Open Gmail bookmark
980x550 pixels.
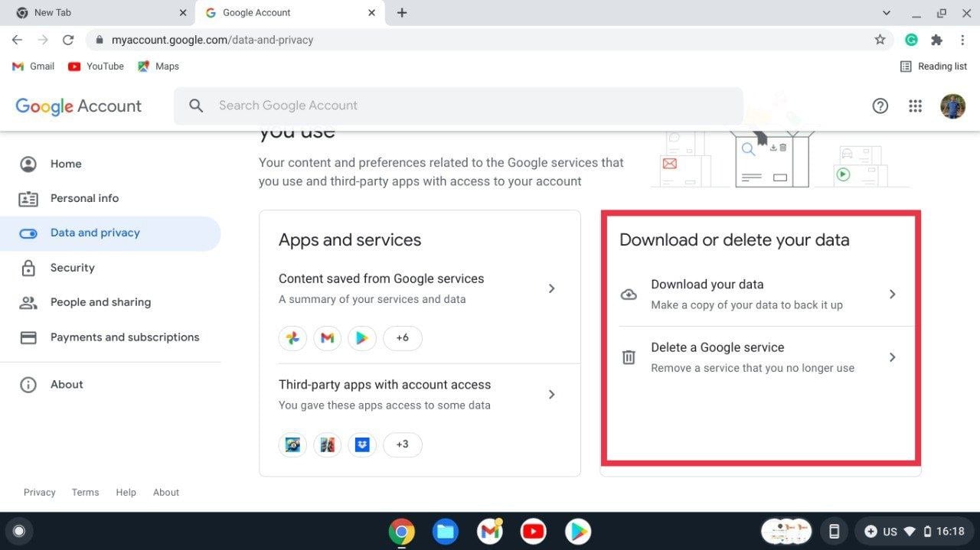point(34,67)
